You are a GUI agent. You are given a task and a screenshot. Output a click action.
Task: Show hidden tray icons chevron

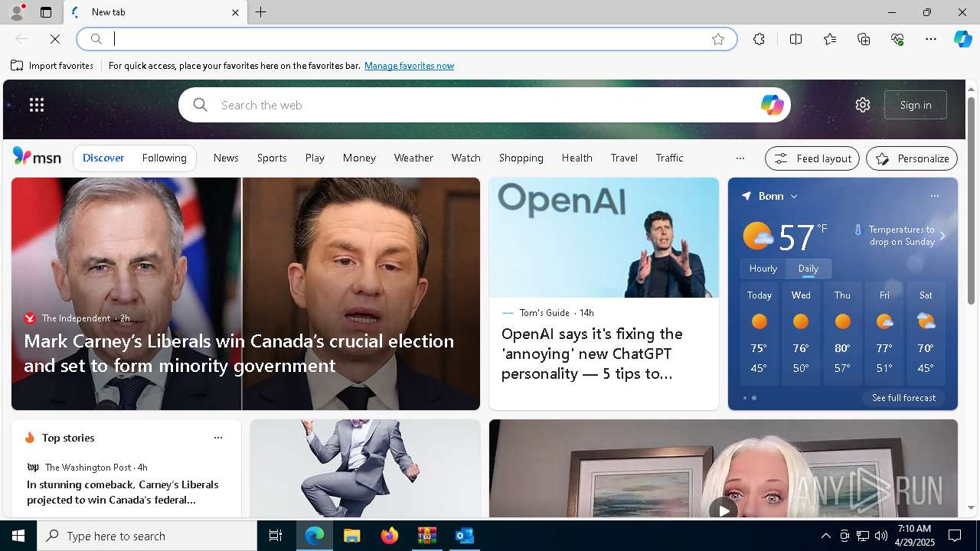(825, 536)
